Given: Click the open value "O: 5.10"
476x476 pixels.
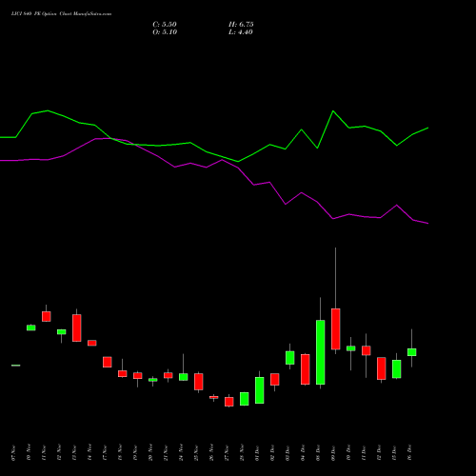Looking at the screenshot, I should (x=165, y=32).
